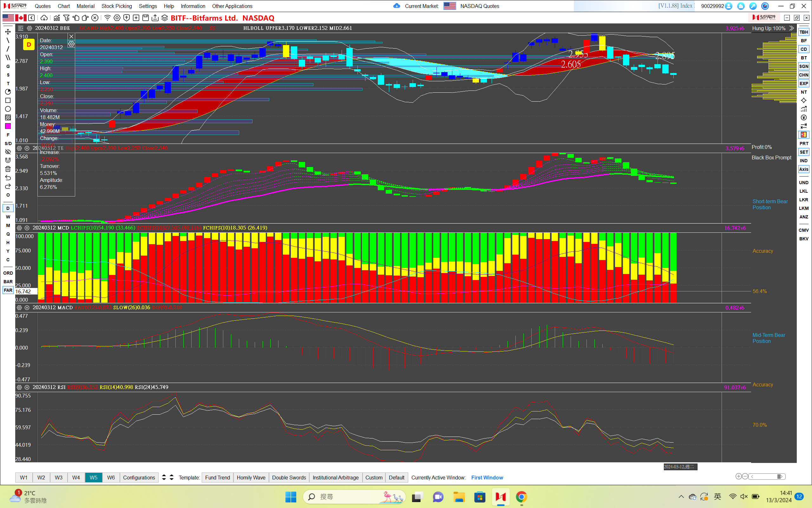The image size is (812, 508).
Task: Click the magnet snap tool
Action: [x=8, y=160]
